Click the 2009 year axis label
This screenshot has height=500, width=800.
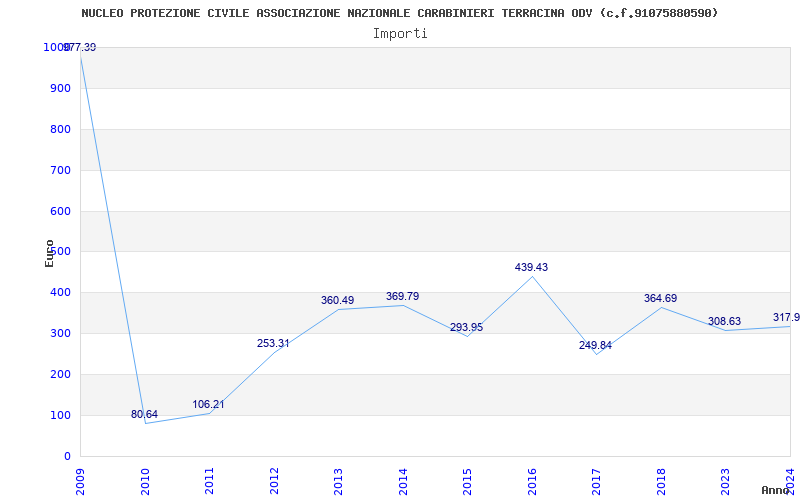point(81,480)
